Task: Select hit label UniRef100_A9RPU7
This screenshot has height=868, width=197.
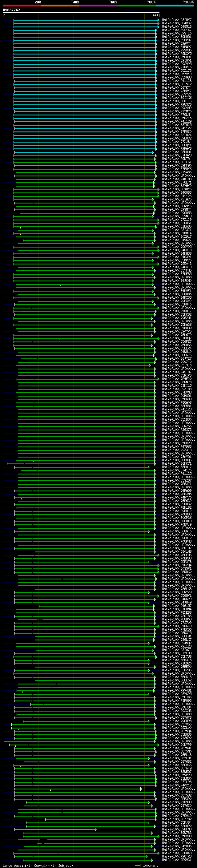Action: pyautogui.click(x=177, y=40)
